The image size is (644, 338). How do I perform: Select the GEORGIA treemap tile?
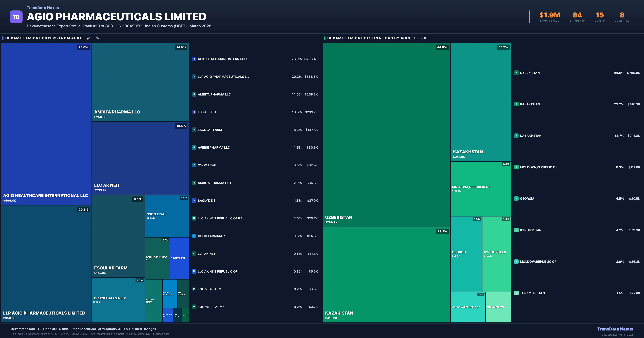point(466,254)
